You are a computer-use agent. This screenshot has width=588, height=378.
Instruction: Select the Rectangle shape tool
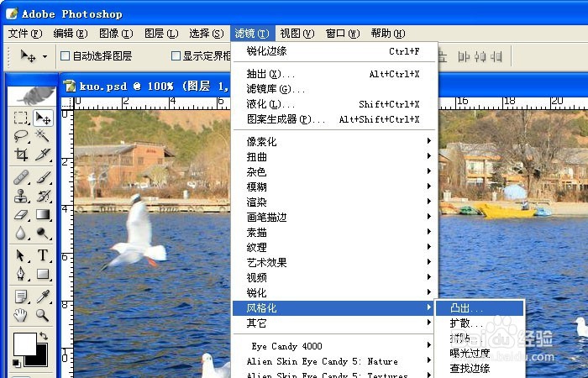(43, 274)
